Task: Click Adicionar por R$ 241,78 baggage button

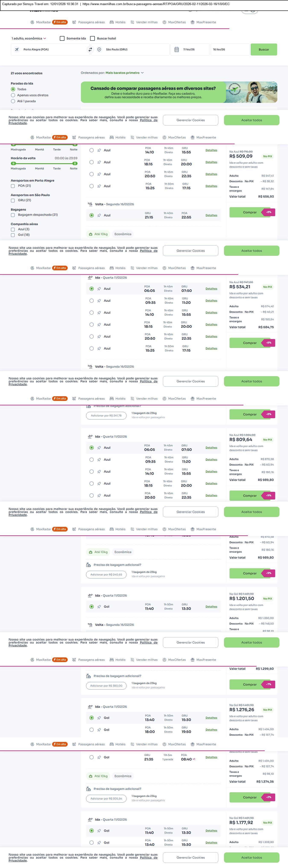Action: [x=106, y=415]
